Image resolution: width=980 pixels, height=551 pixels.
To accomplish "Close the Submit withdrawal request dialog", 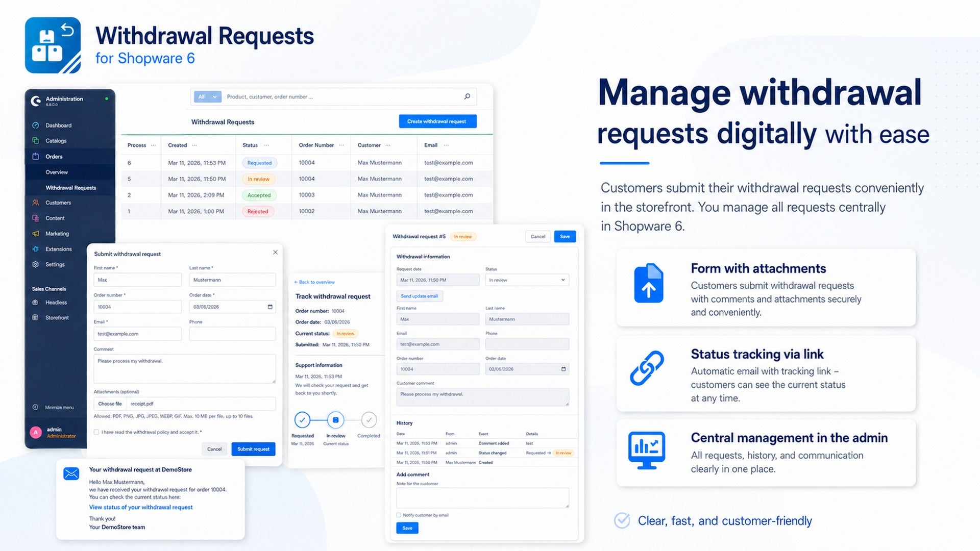I will [275, 252].
